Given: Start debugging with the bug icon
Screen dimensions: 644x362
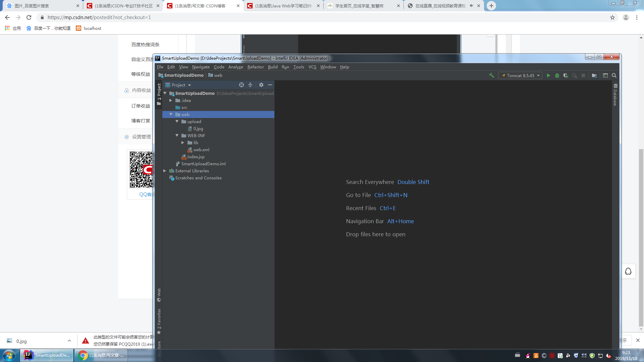Looking at the screenshot, I should [x=557, y=75].
